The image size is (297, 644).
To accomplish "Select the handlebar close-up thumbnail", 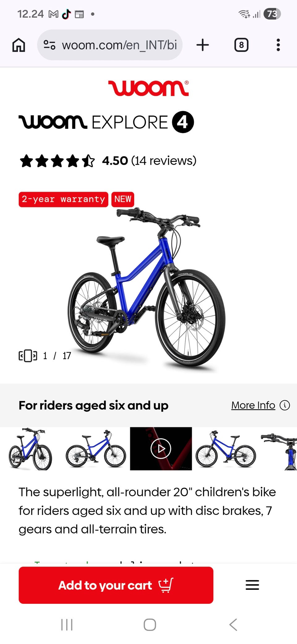I will (278, 449).
